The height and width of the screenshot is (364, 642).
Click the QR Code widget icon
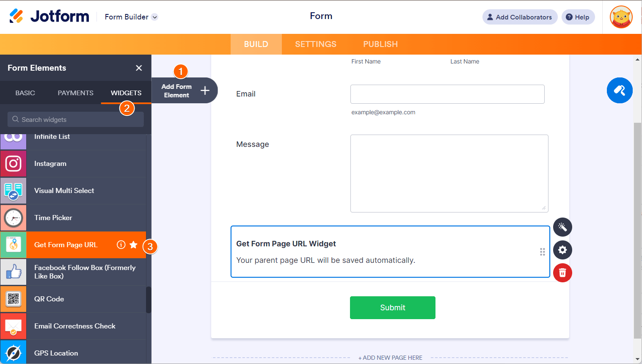click(x=14, y=299)
